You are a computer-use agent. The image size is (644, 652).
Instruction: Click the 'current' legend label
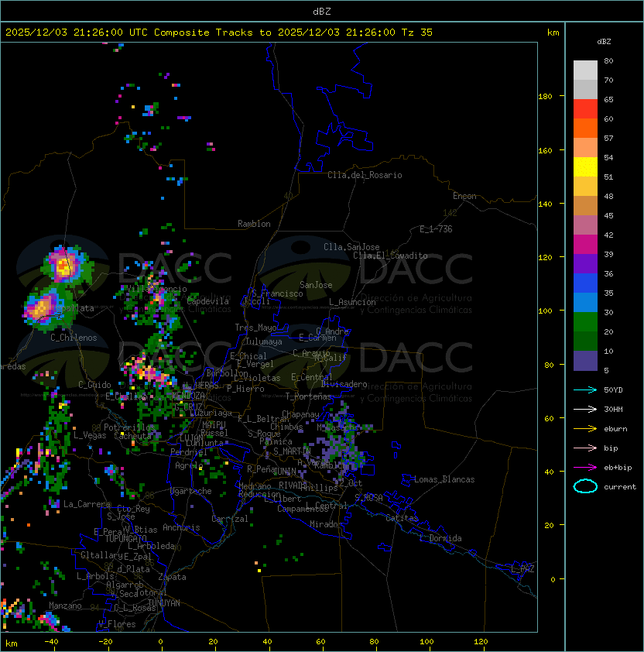[620, 487]
